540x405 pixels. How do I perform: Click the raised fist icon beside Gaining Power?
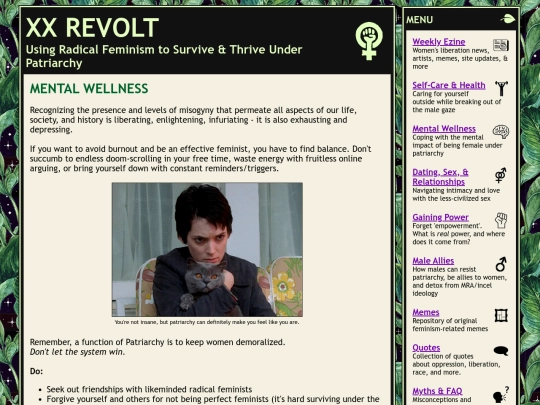pyautogui.click(x=501, y=220)
